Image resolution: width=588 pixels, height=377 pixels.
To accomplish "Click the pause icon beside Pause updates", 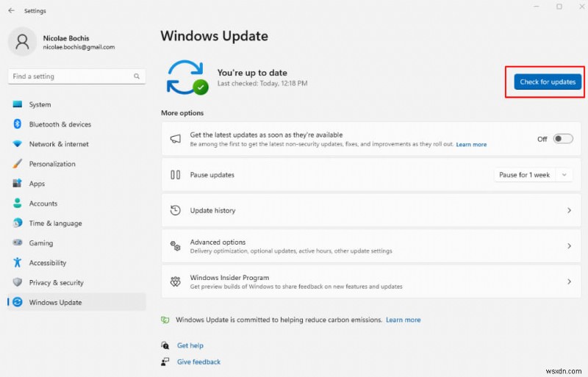I will click(x=176, y=175).
